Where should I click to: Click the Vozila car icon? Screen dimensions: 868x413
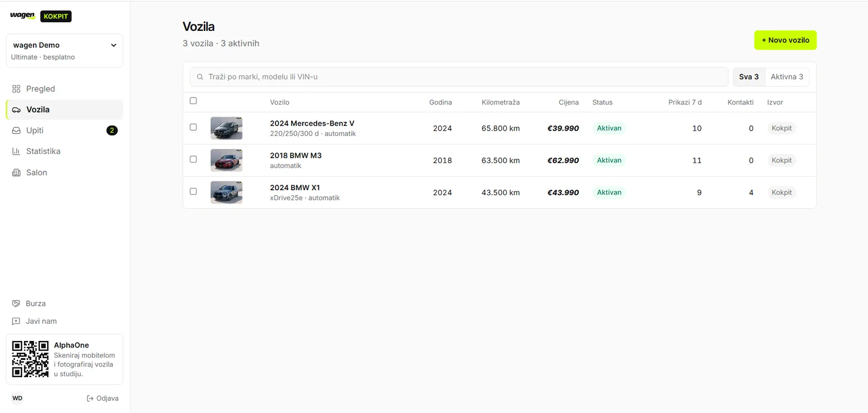pyautogui.click(x=16, y=109)
